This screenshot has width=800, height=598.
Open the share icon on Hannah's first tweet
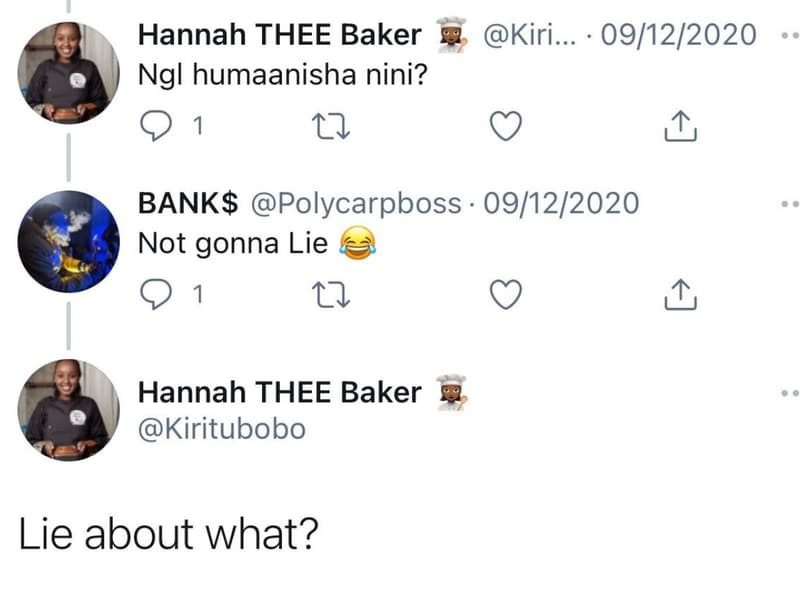(681, 126)
